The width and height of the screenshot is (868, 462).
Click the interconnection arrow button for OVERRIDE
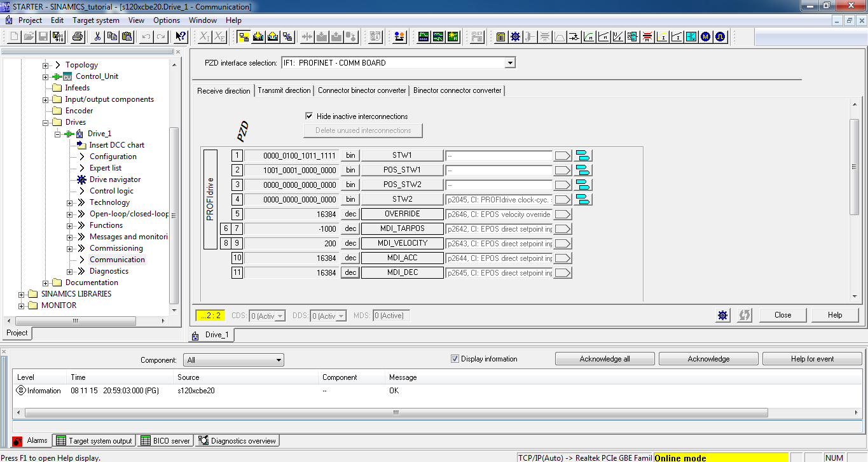(x=563, y=214)
